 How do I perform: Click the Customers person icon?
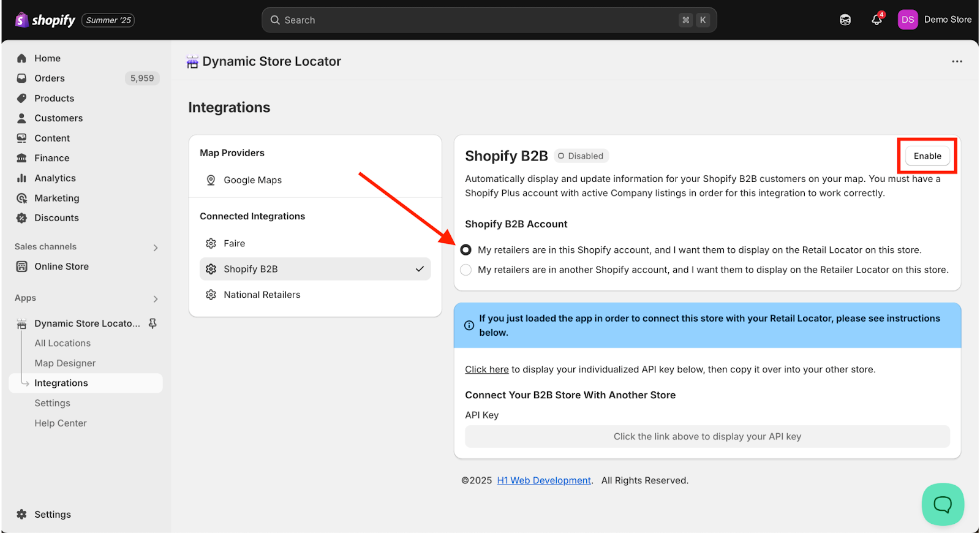(x=22, y=118)
